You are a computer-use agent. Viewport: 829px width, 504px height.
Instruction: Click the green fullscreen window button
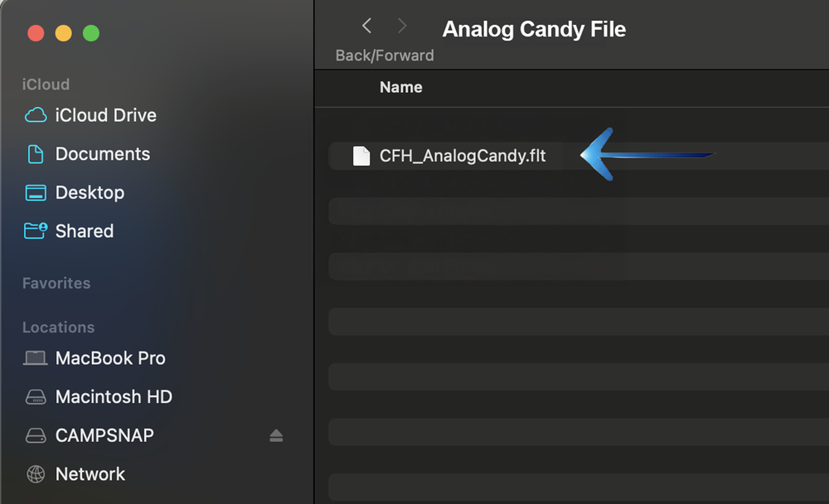[x=91, y=33]
